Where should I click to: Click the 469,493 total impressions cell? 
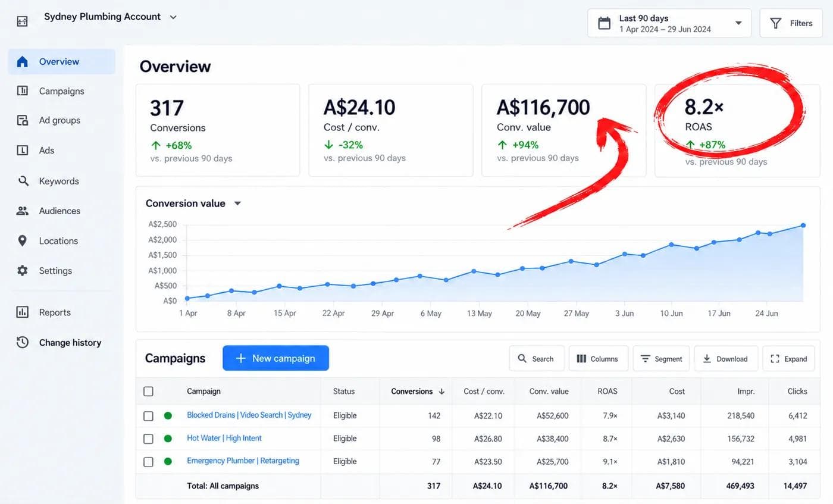740,486
